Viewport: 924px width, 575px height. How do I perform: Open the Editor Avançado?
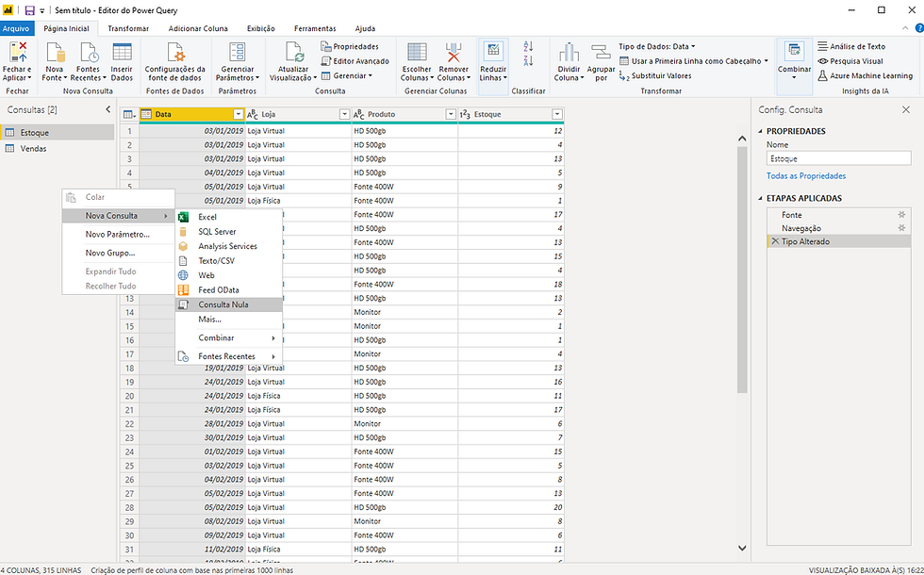point(355,61)
